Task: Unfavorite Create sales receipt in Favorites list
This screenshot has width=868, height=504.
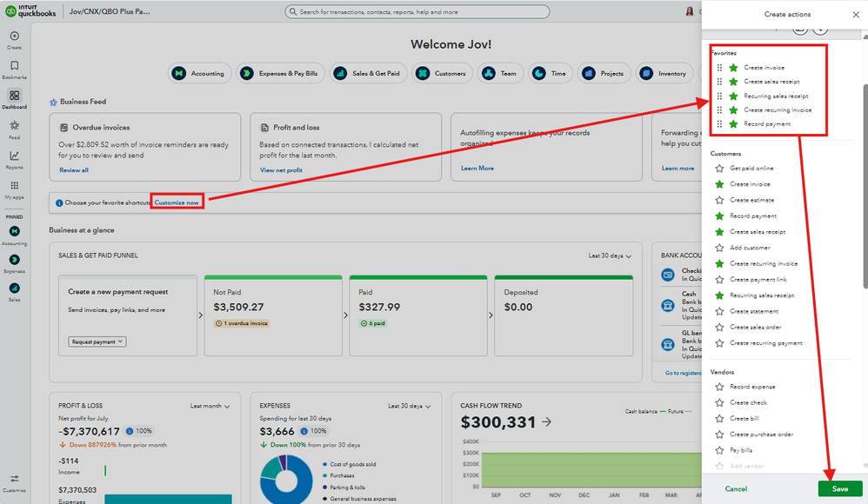Action: [733, 82]
